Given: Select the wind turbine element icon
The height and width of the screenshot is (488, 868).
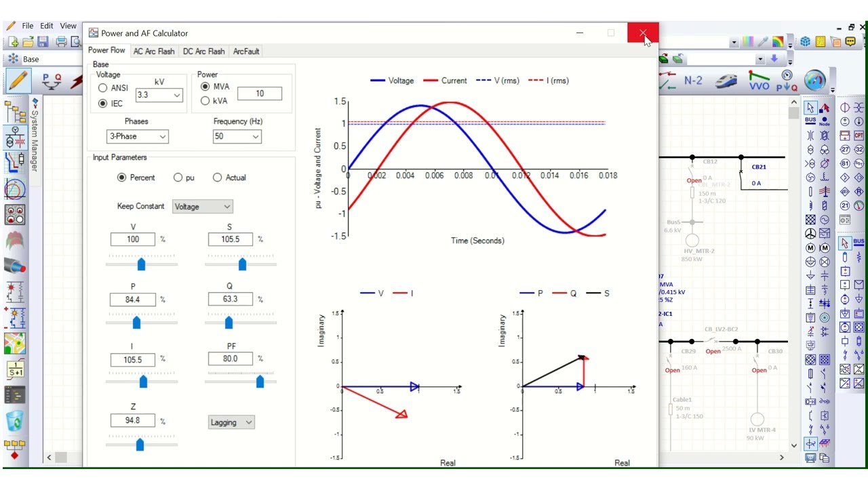Looking at the screenshot, I should (810, 234).
